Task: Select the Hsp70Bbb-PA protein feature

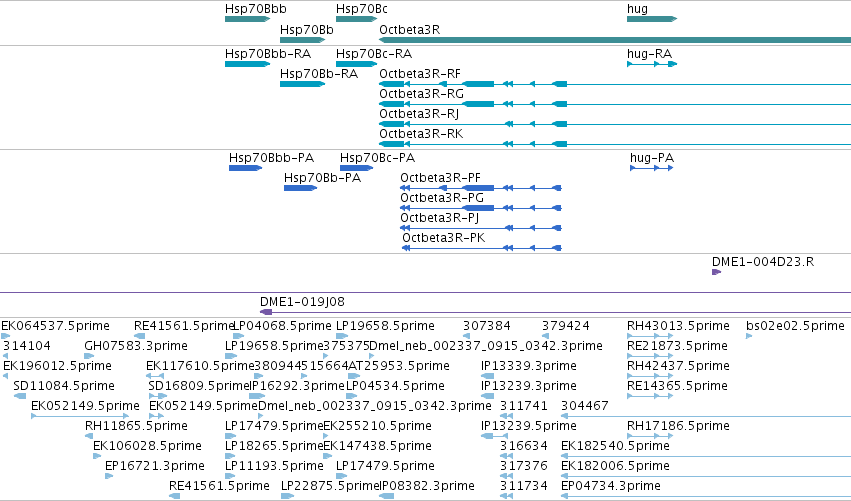Action: point(245,168)
